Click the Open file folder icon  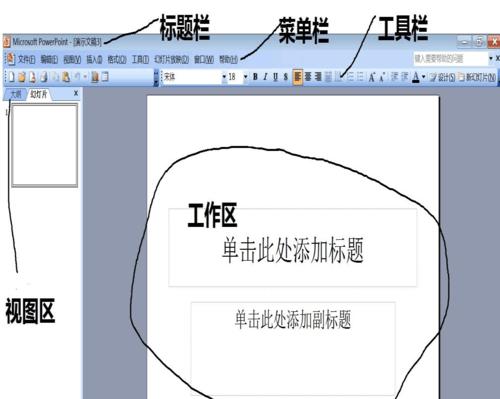[x=22, y=77]
